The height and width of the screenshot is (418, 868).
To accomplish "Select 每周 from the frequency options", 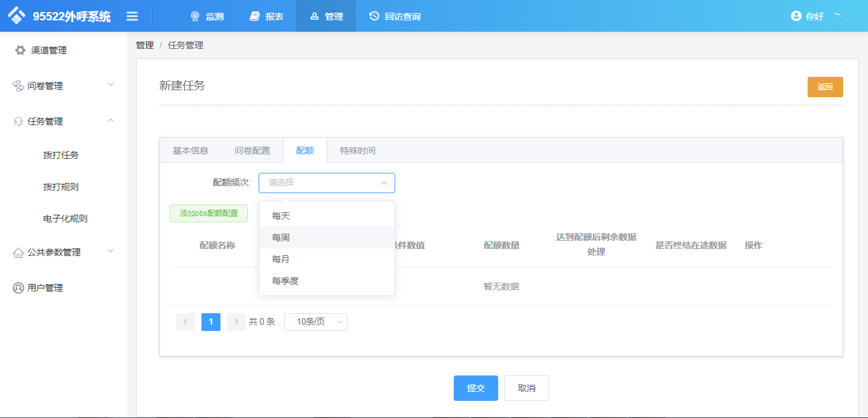I will pos(280,237).
